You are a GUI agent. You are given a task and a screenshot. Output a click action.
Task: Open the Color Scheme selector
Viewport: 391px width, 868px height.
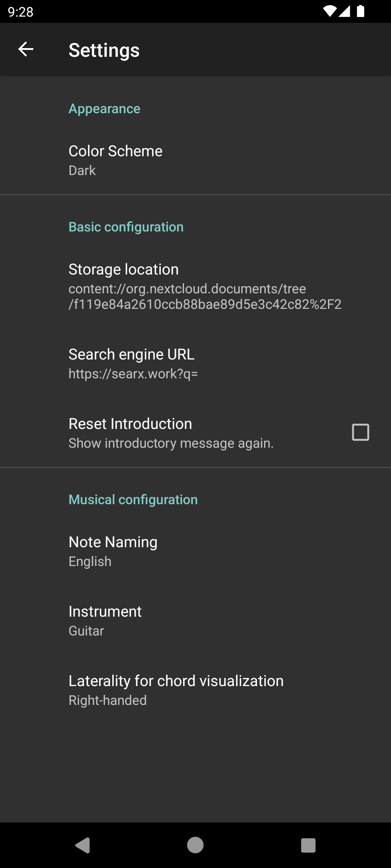click(115, 160)
